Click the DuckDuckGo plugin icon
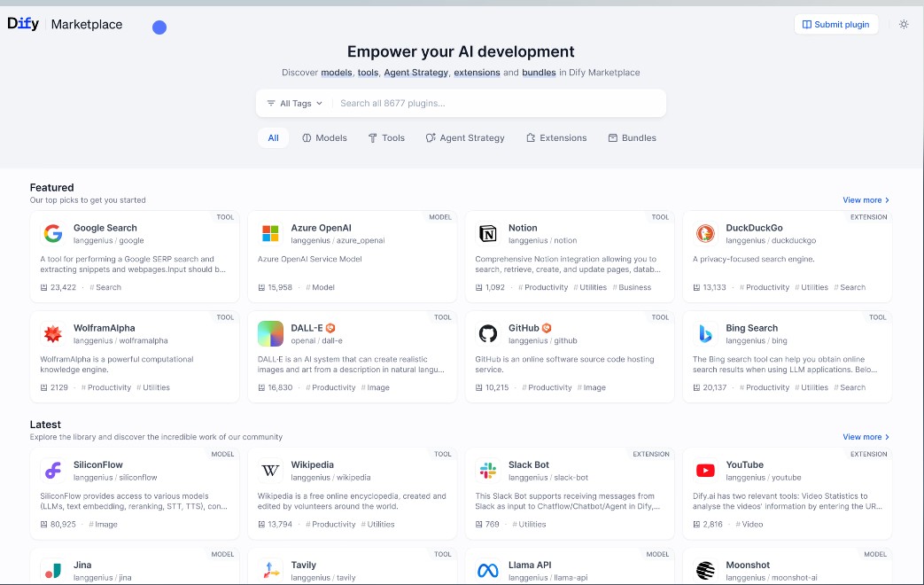 [705, 234]
